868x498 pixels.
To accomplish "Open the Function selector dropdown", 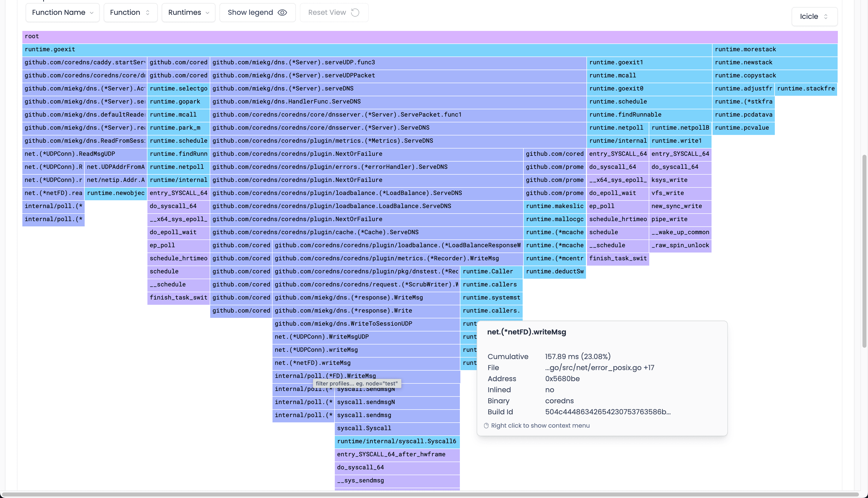I will 130,13.
